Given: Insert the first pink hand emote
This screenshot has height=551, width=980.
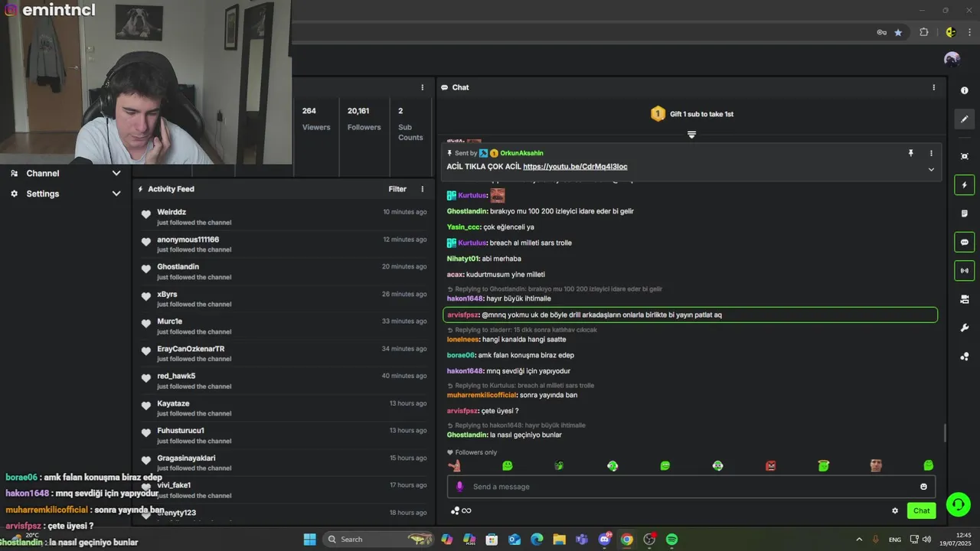Looking at the screenshot, I should click(455, 465).
